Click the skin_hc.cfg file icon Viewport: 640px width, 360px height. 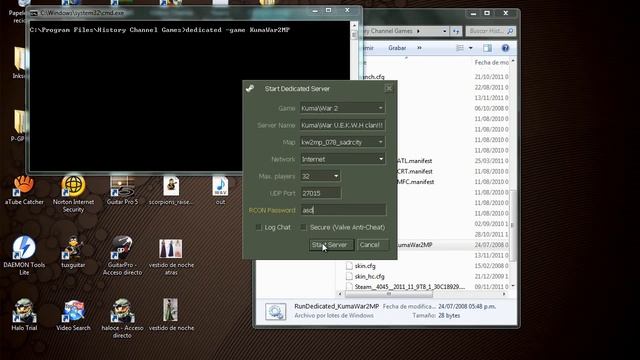tap(349, 276)
